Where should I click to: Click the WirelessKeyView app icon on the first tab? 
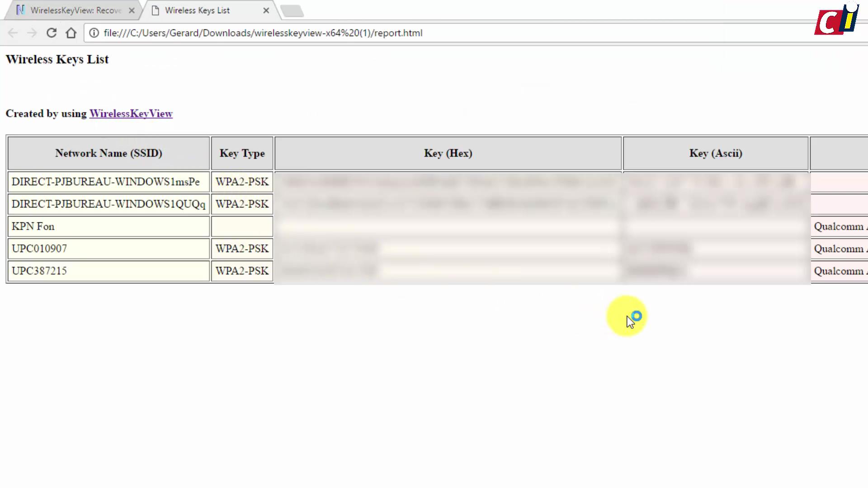pos(20,10)
